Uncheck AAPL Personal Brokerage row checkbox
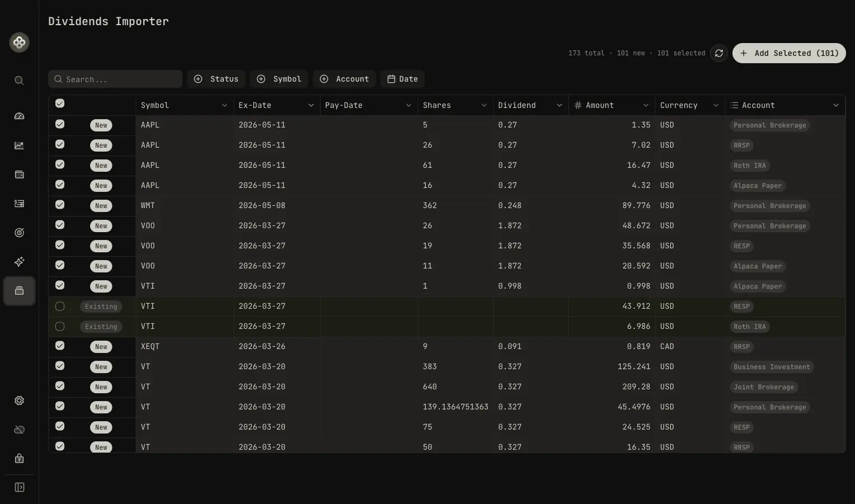Viewport: 855px width, 504px height. pyautogui.click(x=60, y=124)
